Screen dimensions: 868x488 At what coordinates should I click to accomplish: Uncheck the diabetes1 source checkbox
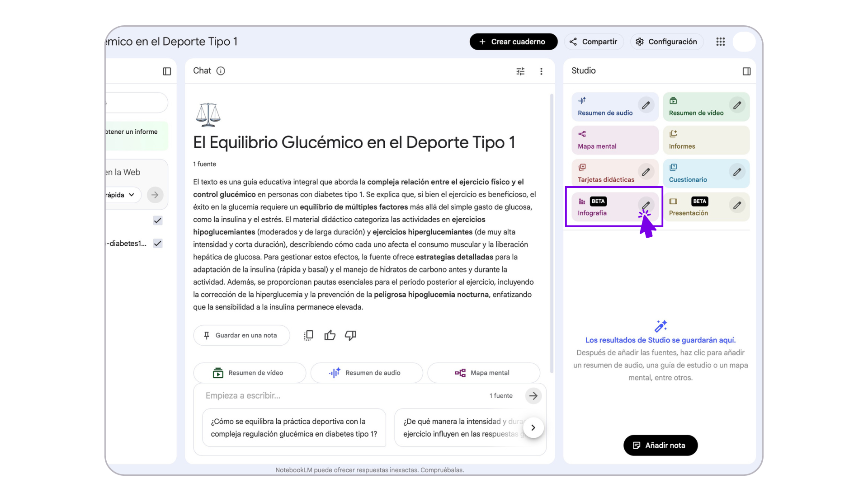tap(157, 243)
